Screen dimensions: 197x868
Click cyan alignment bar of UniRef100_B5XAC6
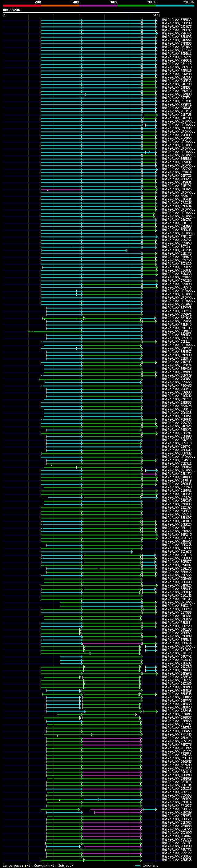[x=87, y=552]
